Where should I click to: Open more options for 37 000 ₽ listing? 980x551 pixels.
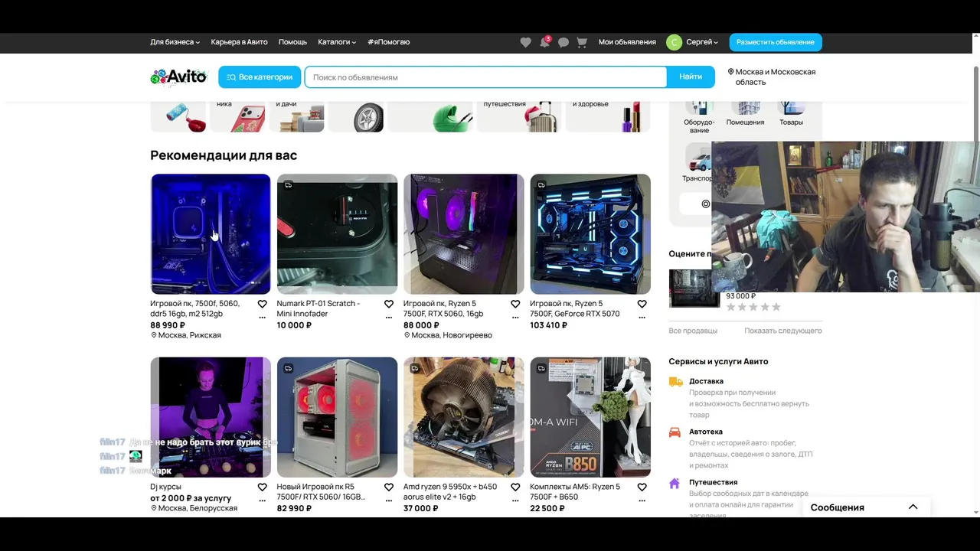click(515, 500)
